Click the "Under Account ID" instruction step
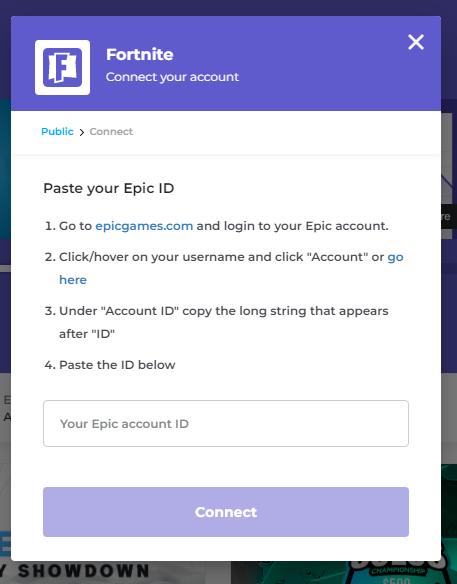Viewport: 457px width, 584px height. click(x=223, y=322)
